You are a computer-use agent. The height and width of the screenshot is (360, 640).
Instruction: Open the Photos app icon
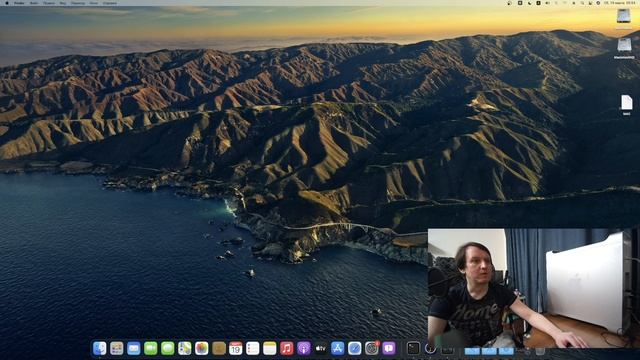[x=202, y=348]
